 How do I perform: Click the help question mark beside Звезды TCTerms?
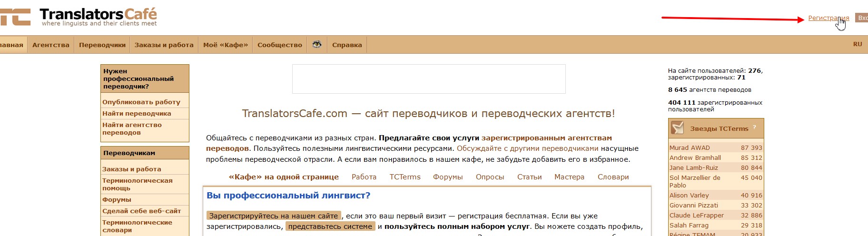(754, 128)
